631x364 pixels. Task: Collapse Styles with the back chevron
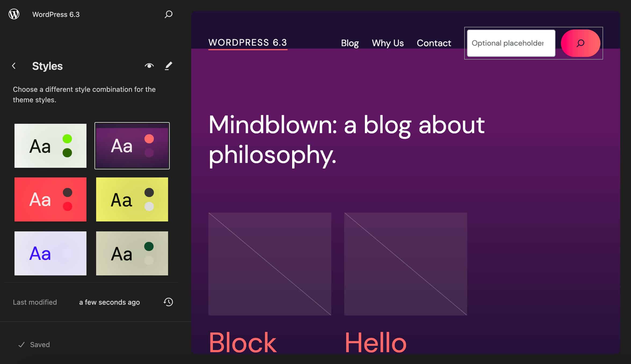[14, 66]
